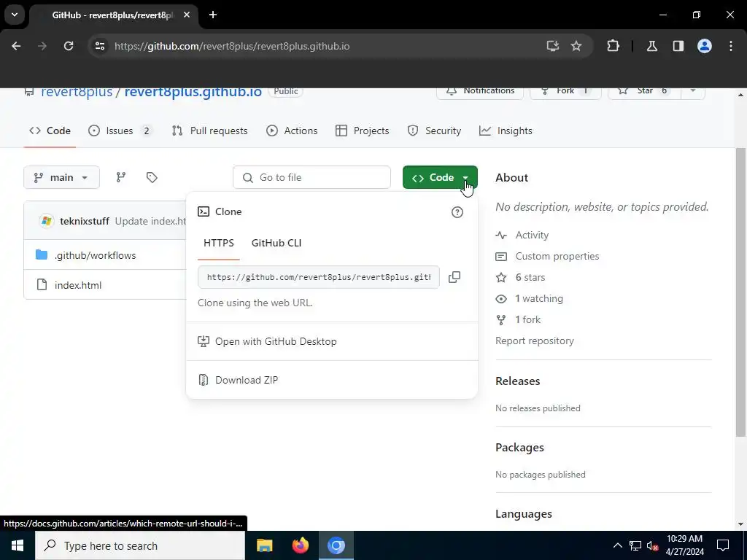Viewport: 747px width, 560px height.
Task: Switch to the GitHub CLI tab
Action: point(276,243)
